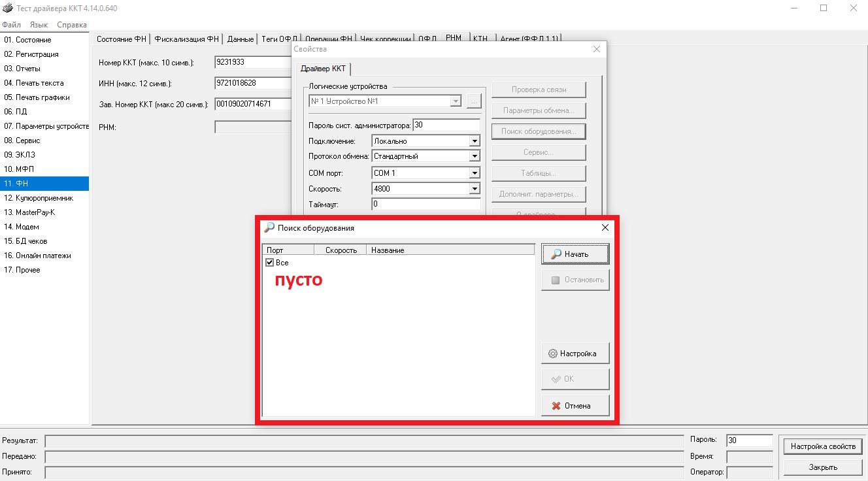The height and width of the screenshot is (481, 868).
Task: Open the Справка menu
Action: coord(72,25)
